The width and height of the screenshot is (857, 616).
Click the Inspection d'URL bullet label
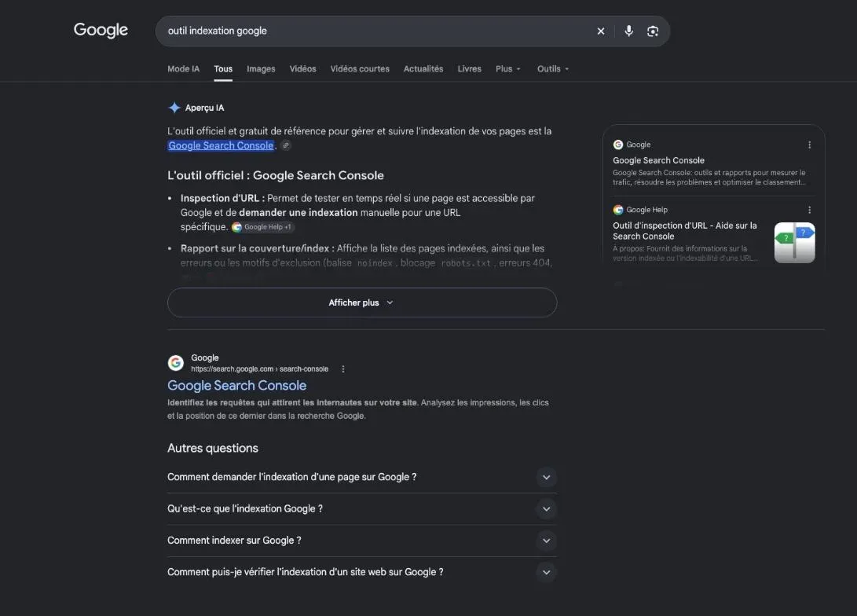pyautogui.click(x=222, y=199)
